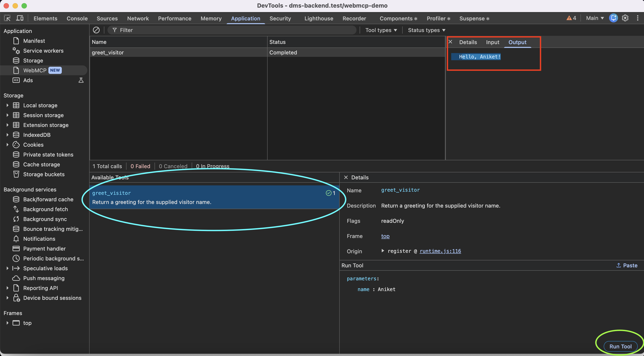644x356 pixels.
Task: Expand the Local storage tree
Action: pos(7,105)
